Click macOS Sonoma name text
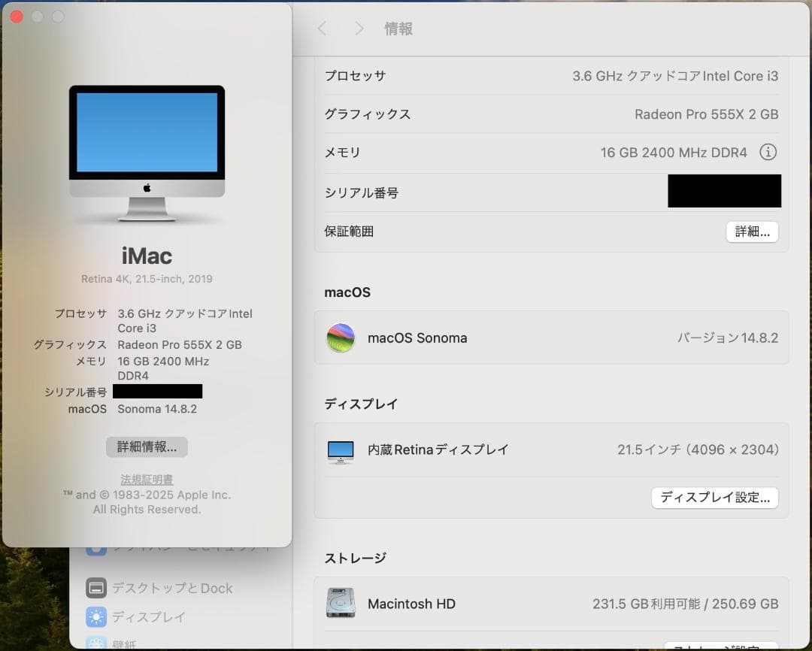 click(x=417, y=338)
